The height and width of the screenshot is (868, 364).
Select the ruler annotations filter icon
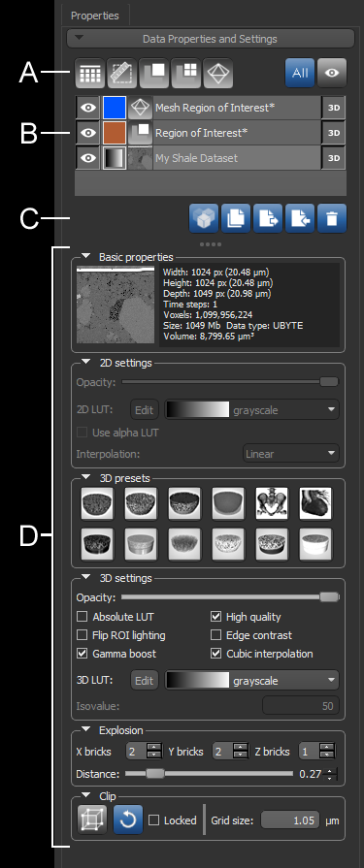[x=122, y=73]
